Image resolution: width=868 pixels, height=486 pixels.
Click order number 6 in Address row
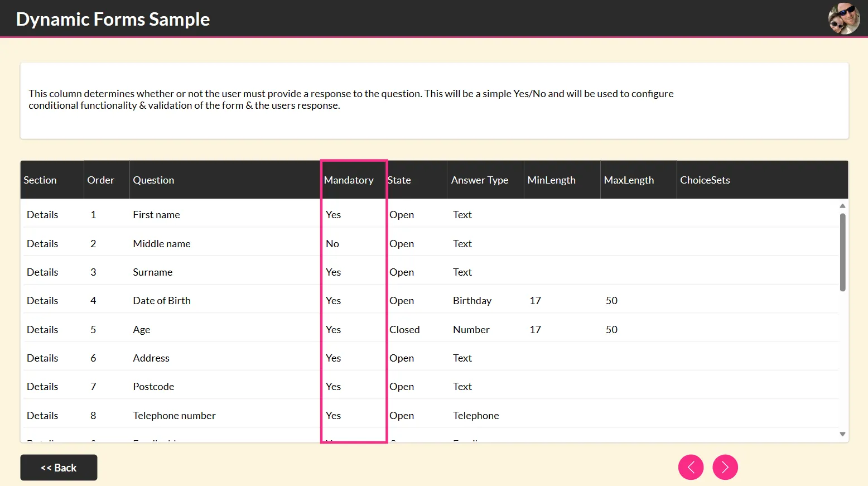[93, 358]
